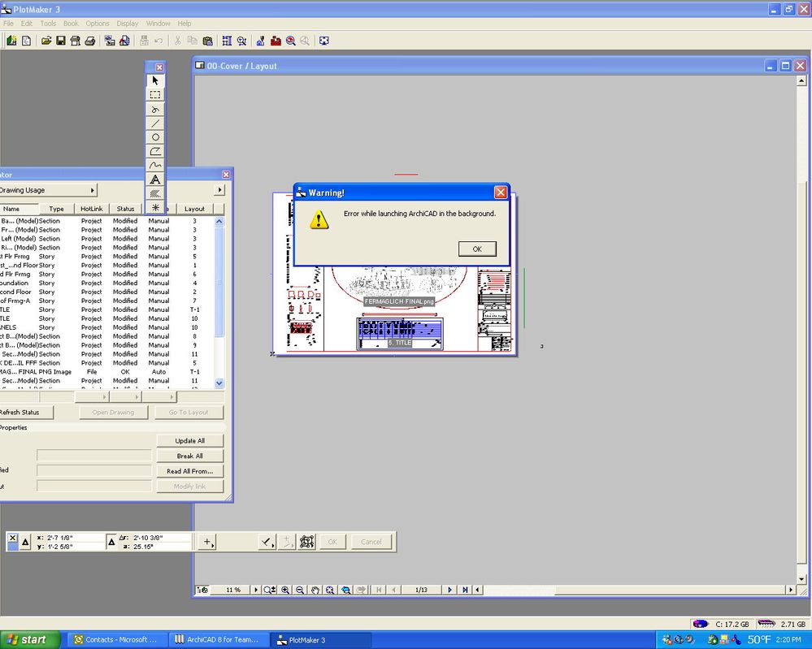Open the Book menu
812x649 pixels.
(71, 24)
